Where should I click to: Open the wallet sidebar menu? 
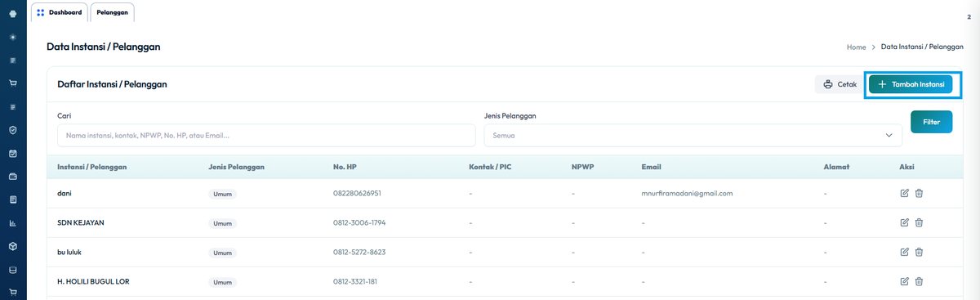tap(13, 176)
